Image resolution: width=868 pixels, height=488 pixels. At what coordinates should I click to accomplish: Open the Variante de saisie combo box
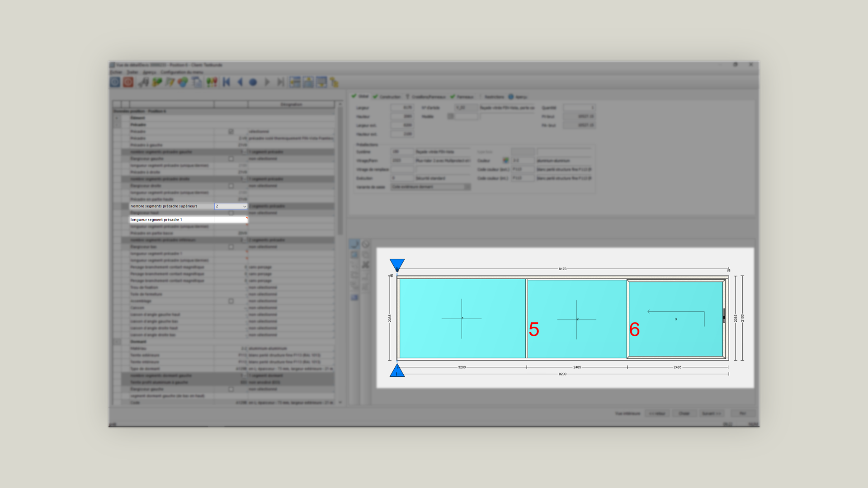click(x=430, y=187)
